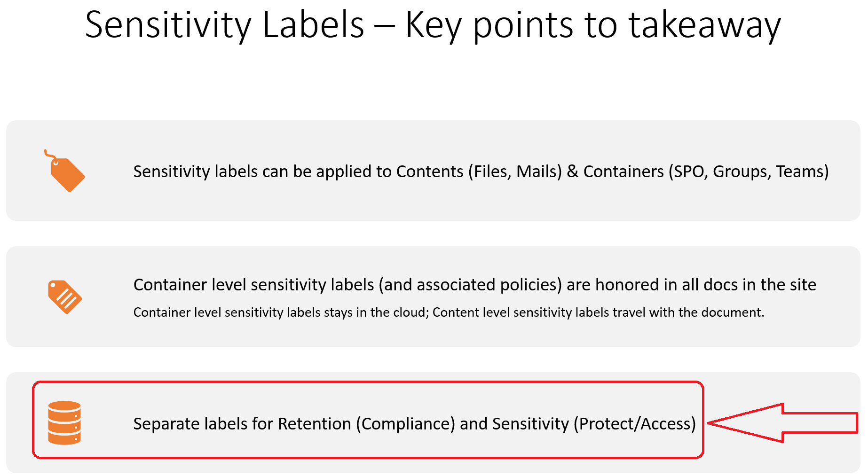Select the slide title Sensitivity Labels
Viewport: 868px width, 476px height.
(x=224, y=24)
